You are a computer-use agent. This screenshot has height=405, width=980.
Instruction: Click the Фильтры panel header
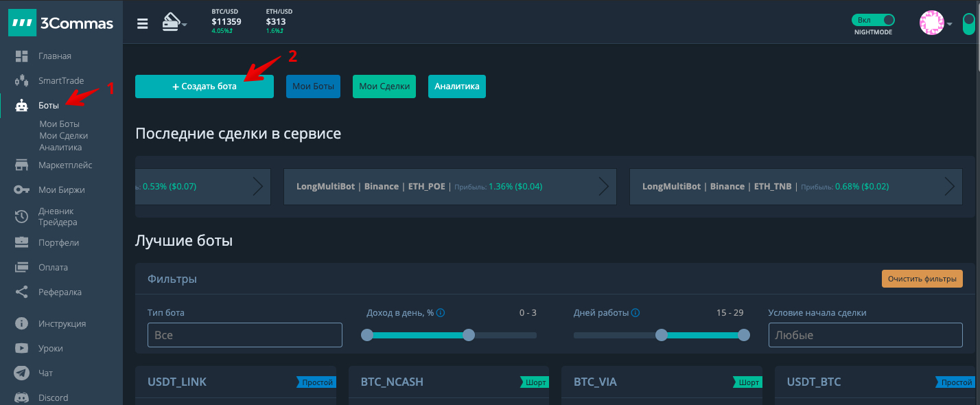pyautogui.click(x=555, y=279)
